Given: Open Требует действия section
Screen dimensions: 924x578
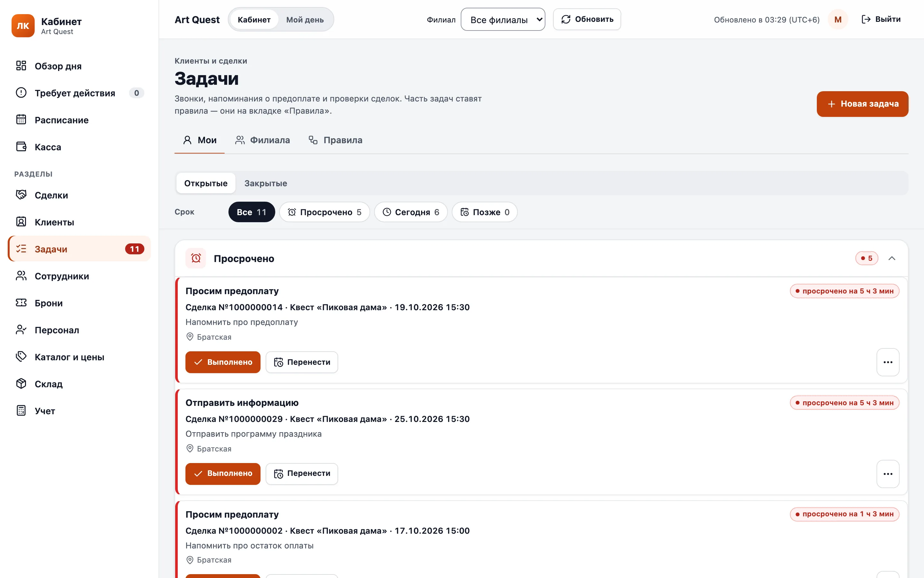Looking at the screenshot, I should coord(79,93).
